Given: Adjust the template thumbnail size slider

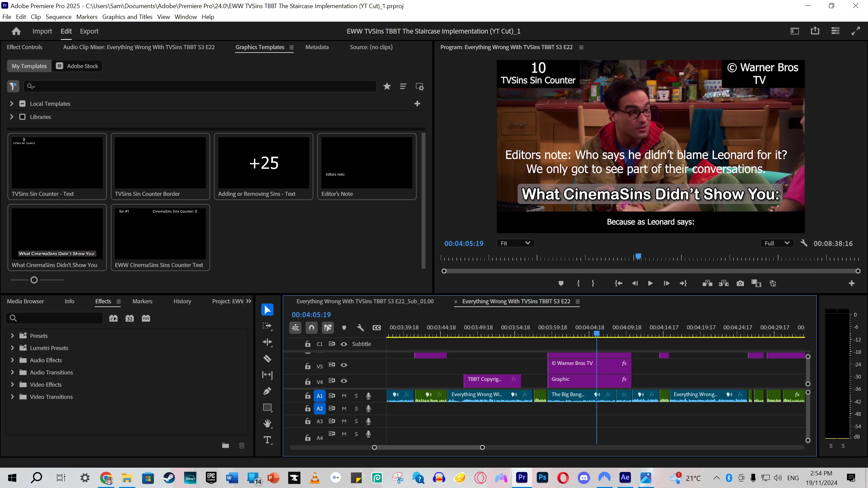Looking at the screenshot, I should pyautogui.click(x=34, y=280).
